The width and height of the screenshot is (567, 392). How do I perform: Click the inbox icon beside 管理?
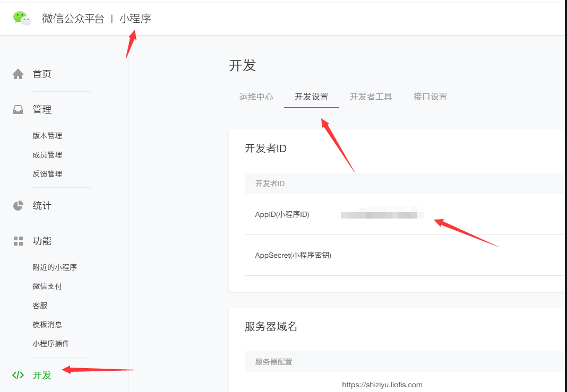18,109
